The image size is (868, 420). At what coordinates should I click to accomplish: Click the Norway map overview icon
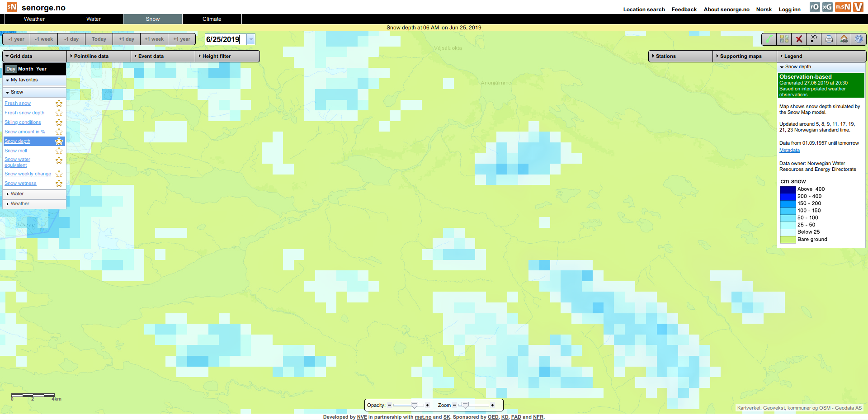(769, 39)
